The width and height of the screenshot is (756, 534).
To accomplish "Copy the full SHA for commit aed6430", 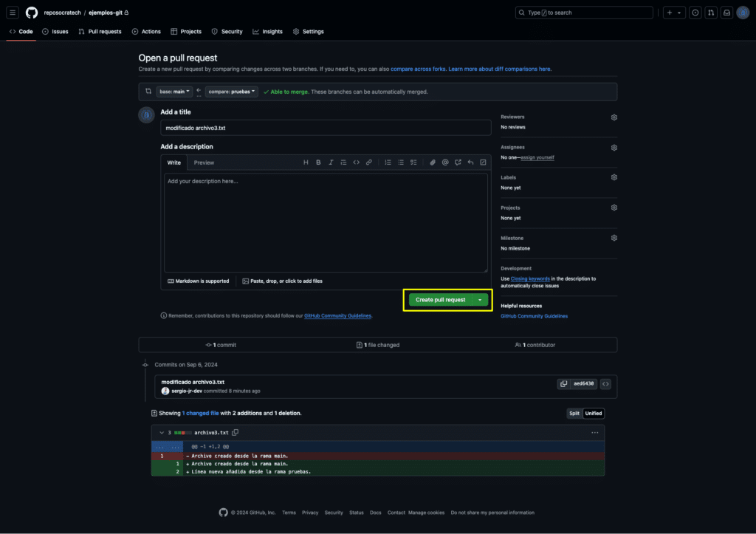I will [x=563, y=384].
